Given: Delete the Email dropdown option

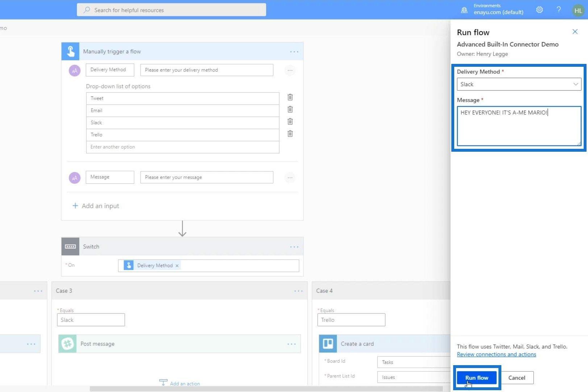Looking at the screenshot, I should (x=290, y=109).
